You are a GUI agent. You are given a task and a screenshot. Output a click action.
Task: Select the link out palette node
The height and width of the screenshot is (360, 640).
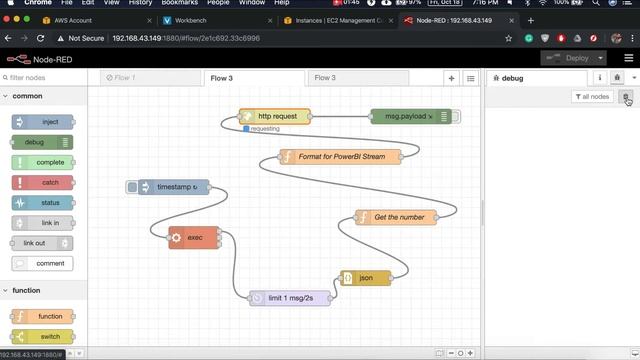click(x=42, y=243)
